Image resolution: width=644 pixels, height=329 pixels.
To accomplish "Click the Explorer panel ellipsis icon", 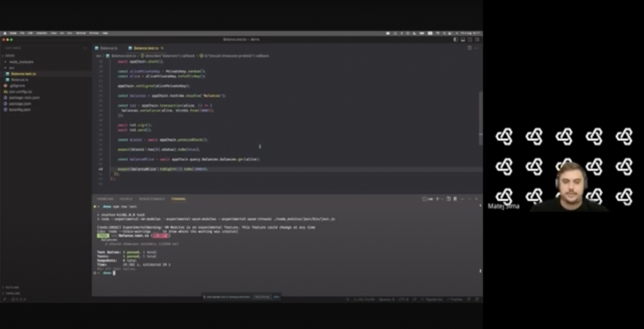I will (x=86, y=48).
